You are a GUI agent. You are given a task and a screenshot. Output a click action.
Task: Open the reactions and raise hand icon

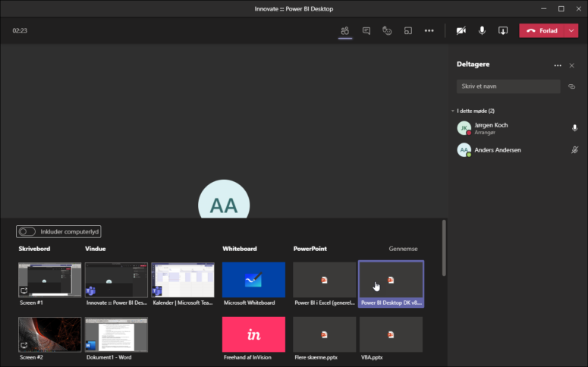tap(387, 31)
